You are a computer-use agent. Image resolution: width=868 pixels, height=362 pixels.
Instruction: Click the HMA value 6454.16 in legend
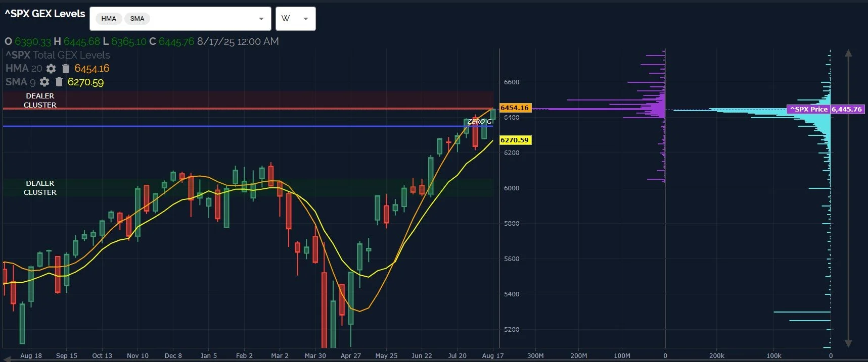point(92,68)
